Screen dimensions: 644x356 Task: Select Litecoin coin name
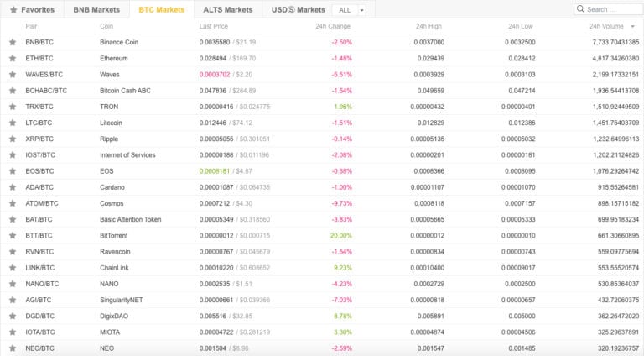coord(111,123)
